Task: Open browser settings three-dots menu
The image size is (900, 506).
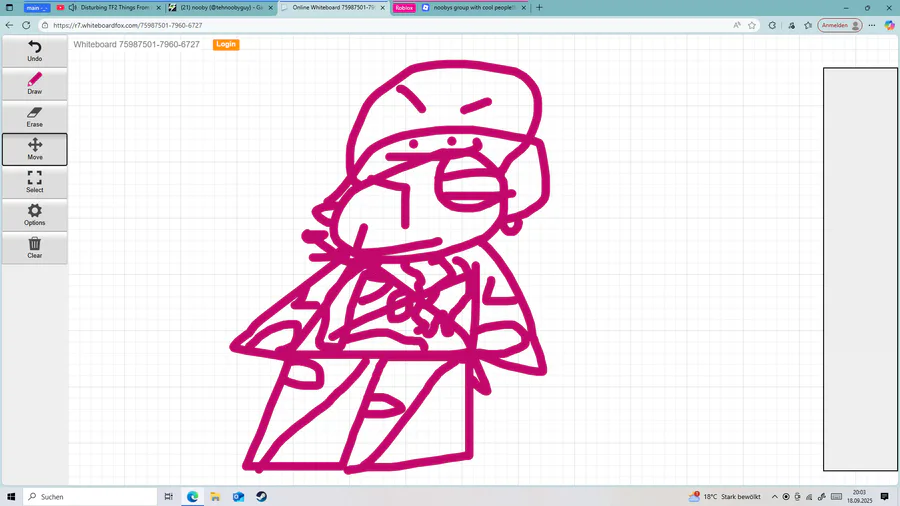Action: pos(872,25)
